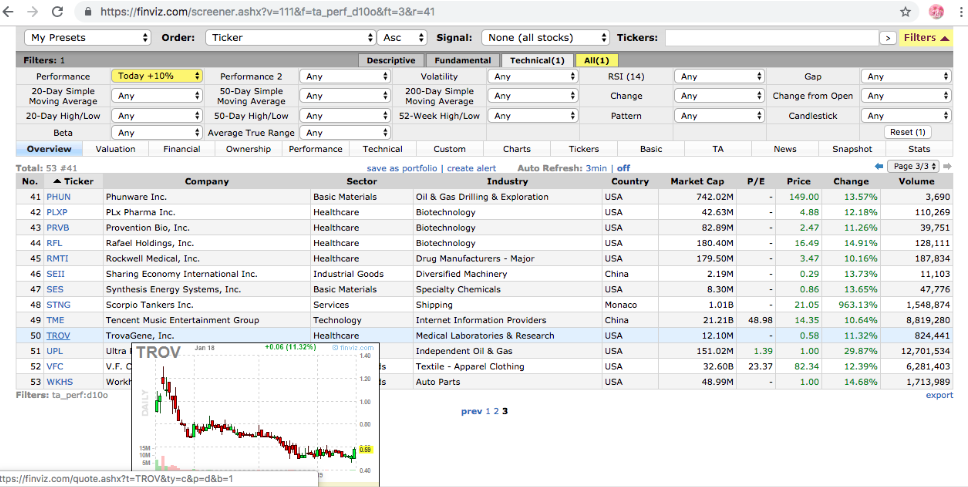Click the 963.13% change value
The width and height of the screenshot is (968, 487).
pos(855,305)
